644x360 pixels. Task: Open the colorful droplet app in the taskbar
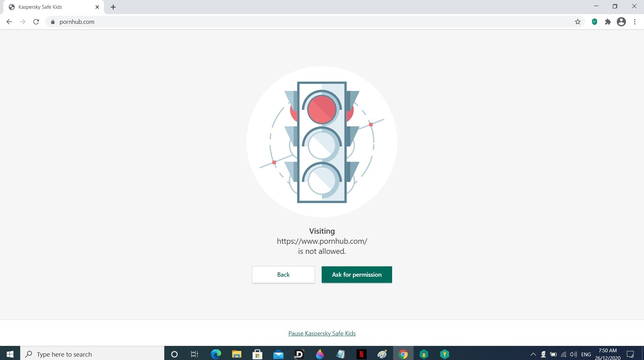coord(320,354)
